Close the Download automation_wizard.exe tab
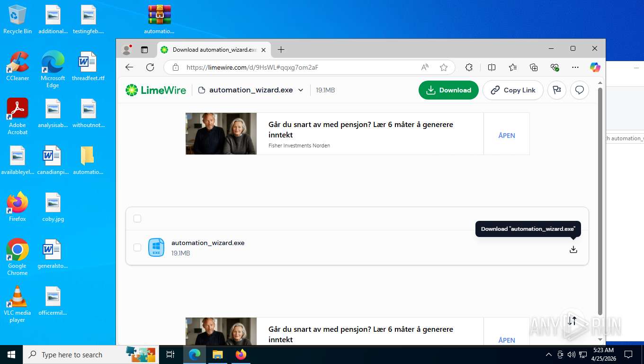Viewport: 644px width, 364px height. 264,50
